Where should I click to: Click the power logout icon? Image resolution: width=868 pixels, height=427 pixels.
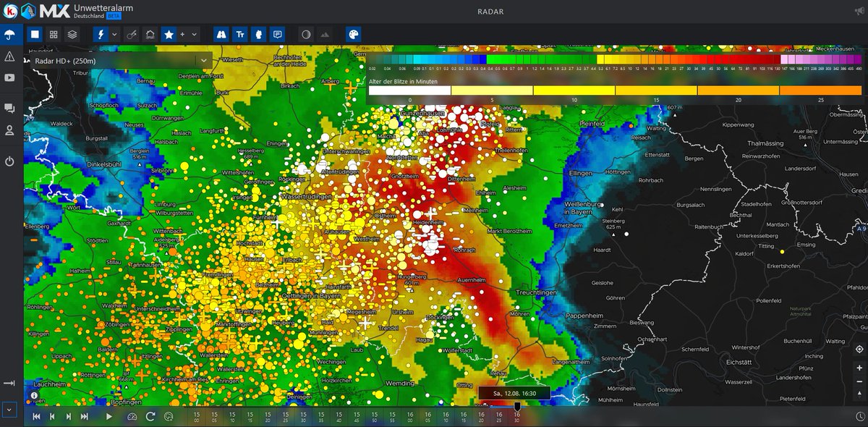9,161
